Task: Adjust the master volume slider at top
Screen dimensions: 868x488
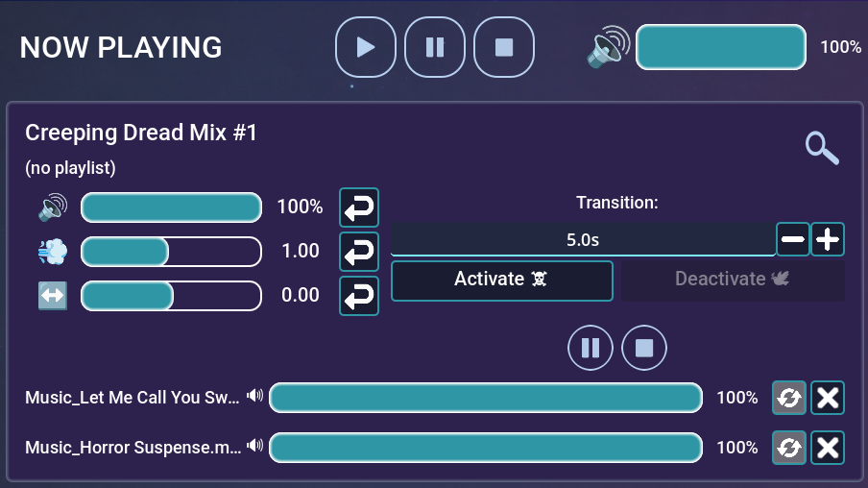Action: click(x=720, y=47)
